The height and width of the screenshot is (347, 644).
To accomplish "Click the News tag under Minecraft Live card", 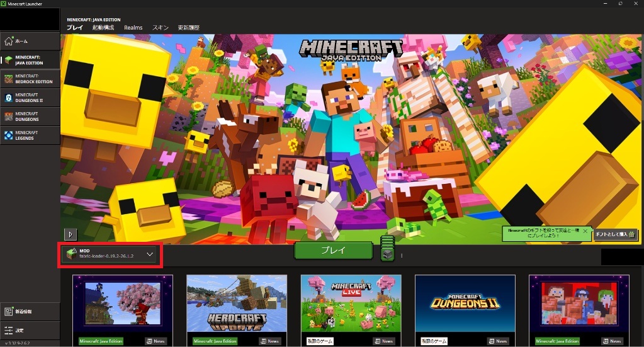I will (x=384, y=341).
